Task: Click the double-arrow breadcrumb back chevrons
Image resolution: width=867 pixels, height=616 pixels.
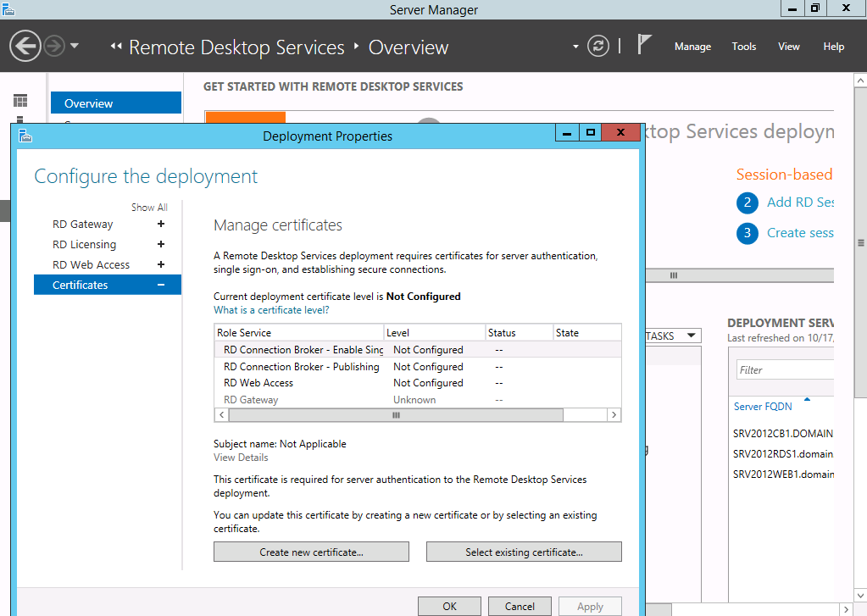Action: coord(116,47)
